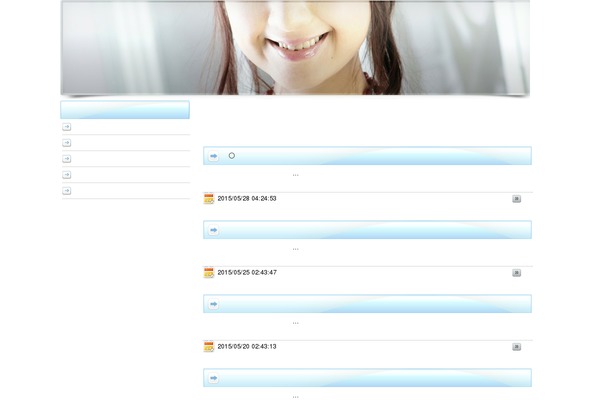Viewport: 600px width, 400px height.
Task: Click the fourth arrow icon in the sidebar list
Action: 67,175
